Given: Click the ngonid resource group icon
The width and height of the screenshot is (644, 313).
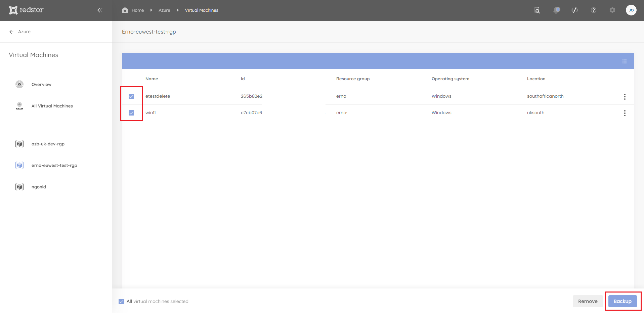Looking at the screenshot, I should 19,187.
